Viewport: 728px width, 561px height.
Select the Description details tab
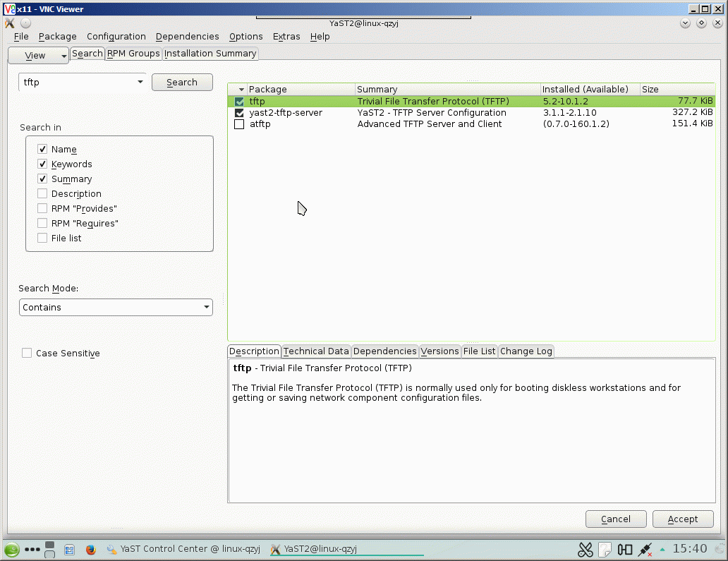tap(254, 351)
